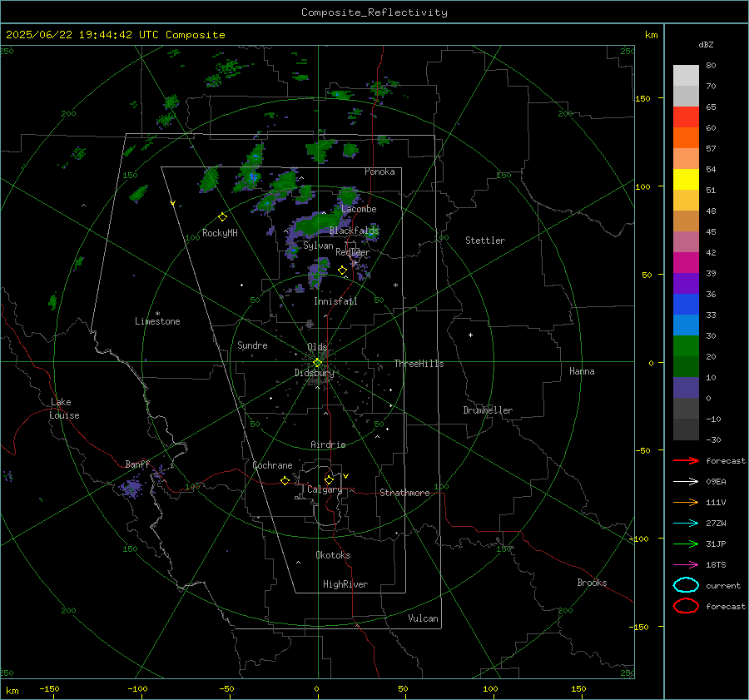The width and height of the screenshot is (749, 700).
Task: Click the red forecast arrow legend icon
Action: pyautogui.click(x=686, y=460)
